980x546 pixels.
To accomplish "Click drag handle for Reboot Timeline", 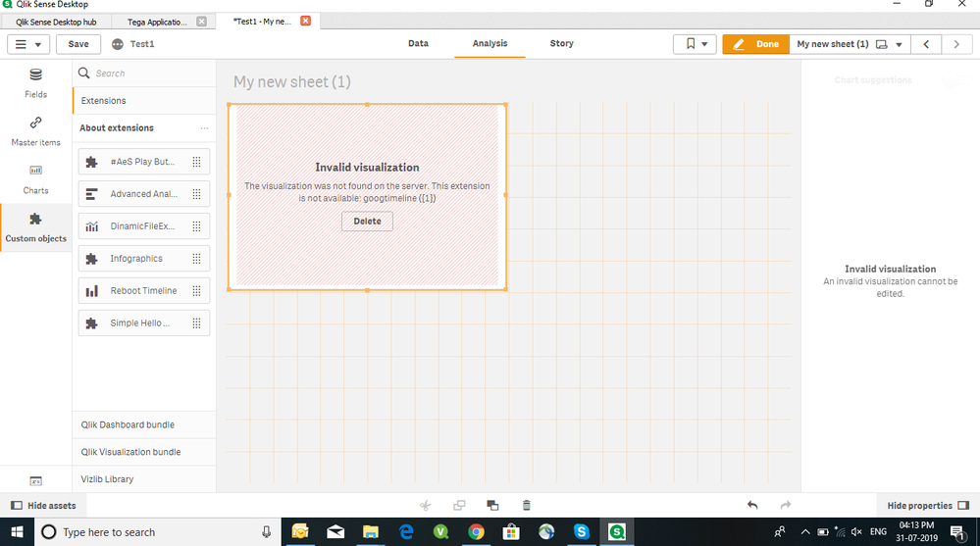I will click(x=196, y=291).
